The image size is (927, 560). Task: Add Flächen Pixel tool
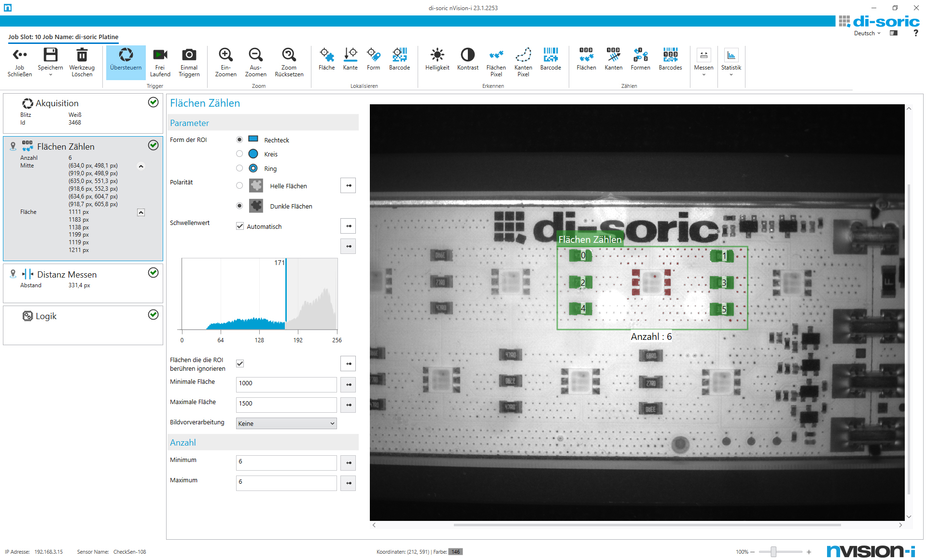[496, 62]
